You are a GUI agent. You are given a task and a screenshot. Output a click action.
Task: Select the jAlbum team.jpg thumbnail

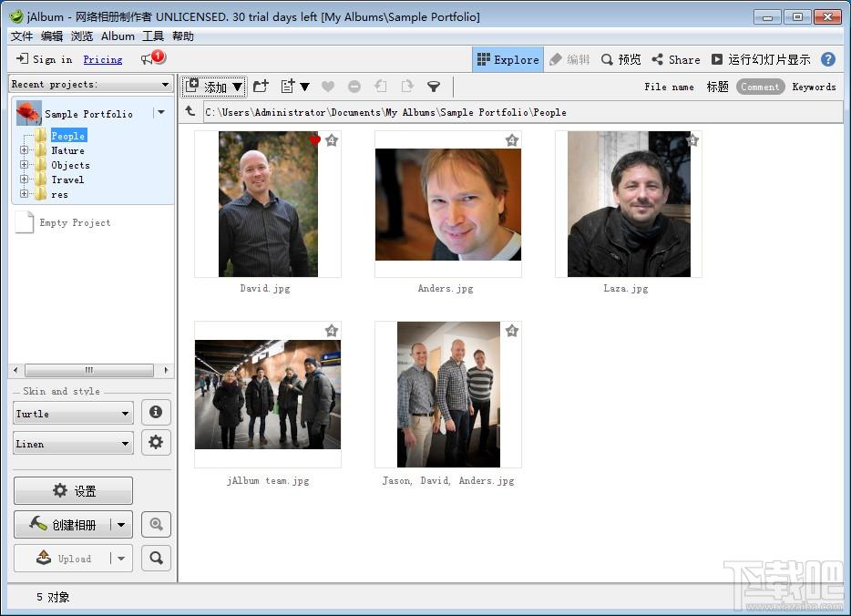coord(268,395)
